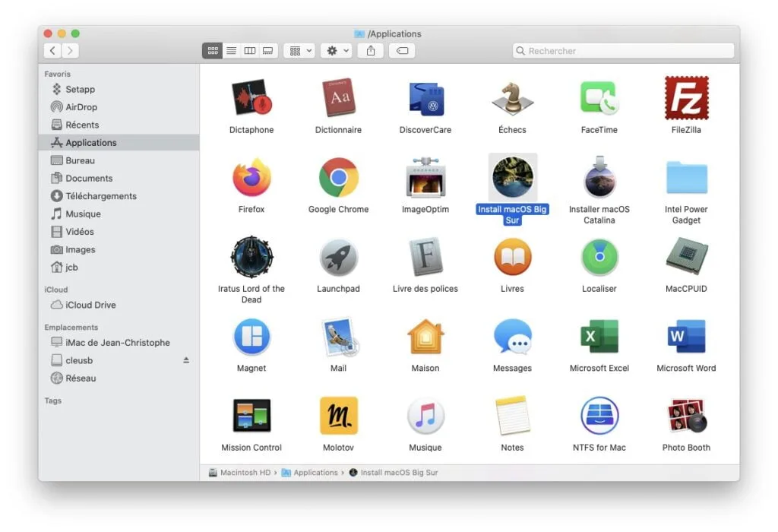Click the Molotov app icon
The height and width of the screenshot is (532, 778).
click(x=338, y=416)
